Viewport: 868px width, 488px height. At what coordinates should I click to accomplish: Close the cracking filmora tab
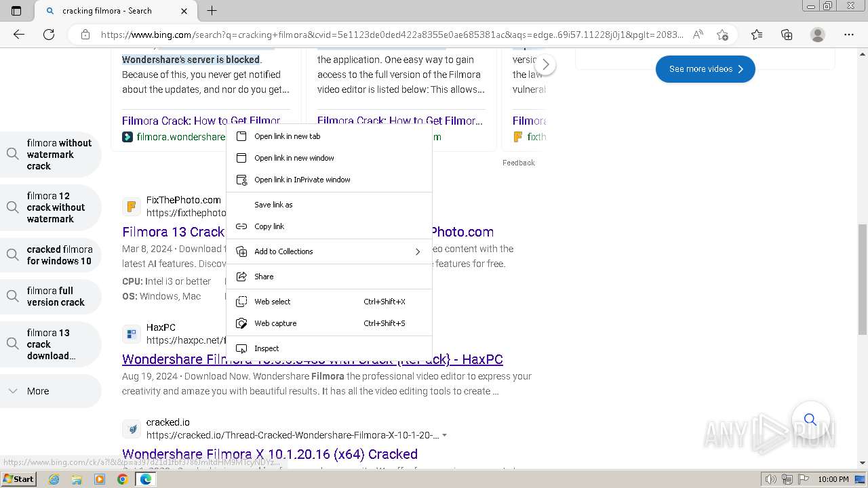184,11
